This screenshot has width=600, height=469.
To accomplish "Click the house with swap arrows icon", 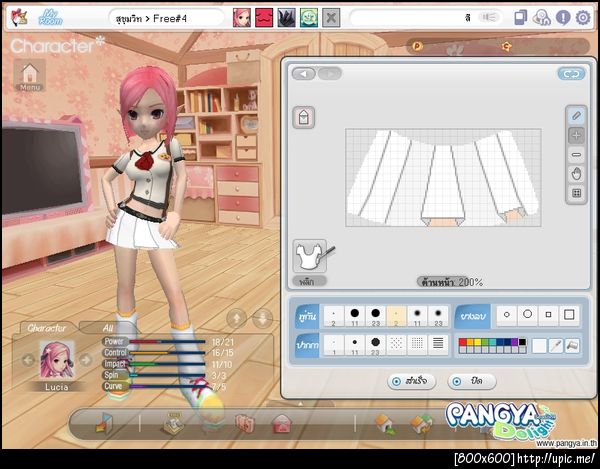I will [421, 425].
